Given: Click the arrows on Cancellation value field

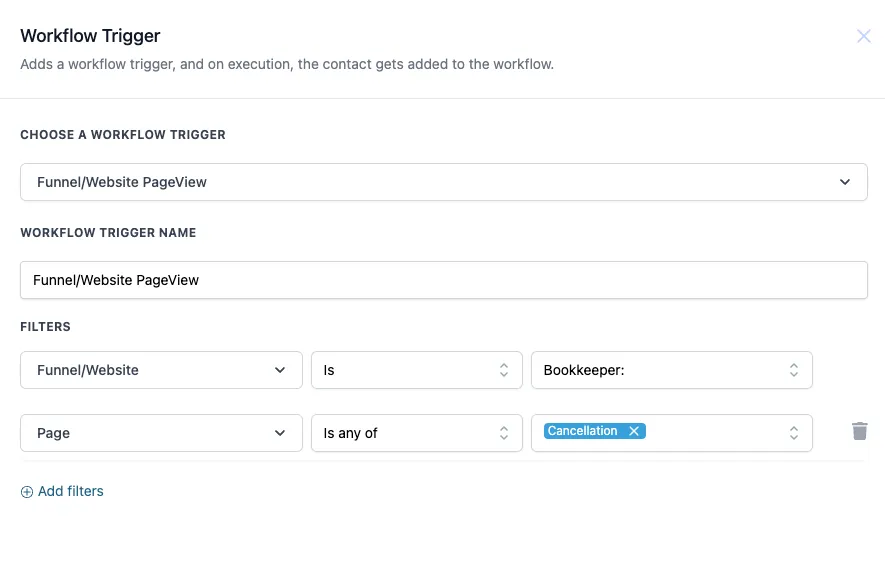Looking at the screenshot, I should 794,433.
